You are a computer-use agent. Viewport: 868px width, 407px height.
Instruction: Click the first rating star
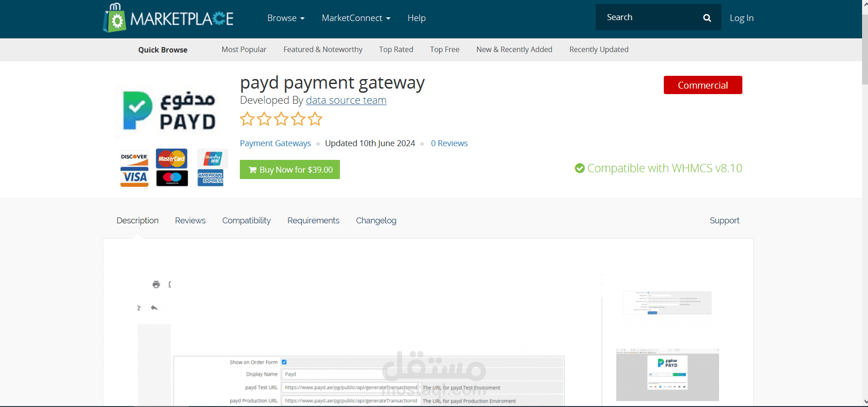tap(247, 119)
